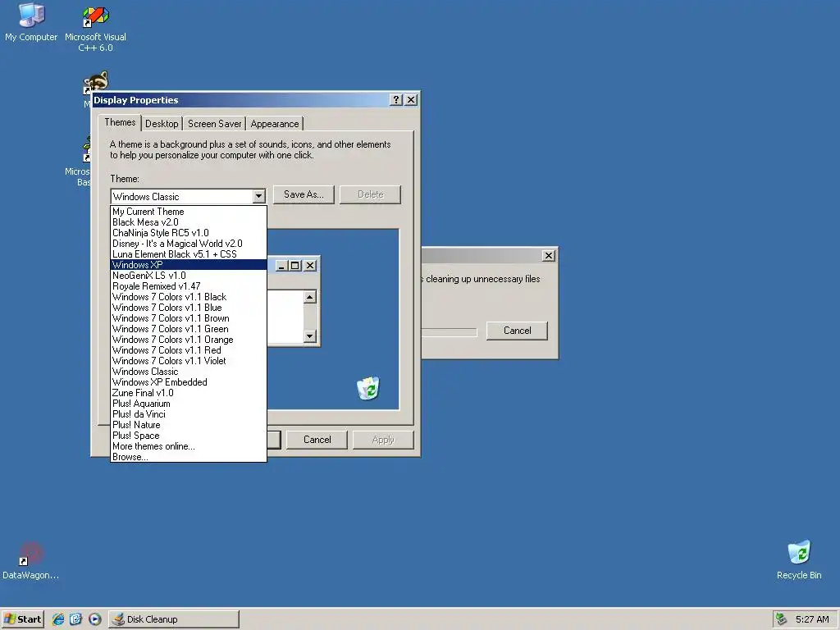Cancel the Disk Cleanup progress dialog

517,331
